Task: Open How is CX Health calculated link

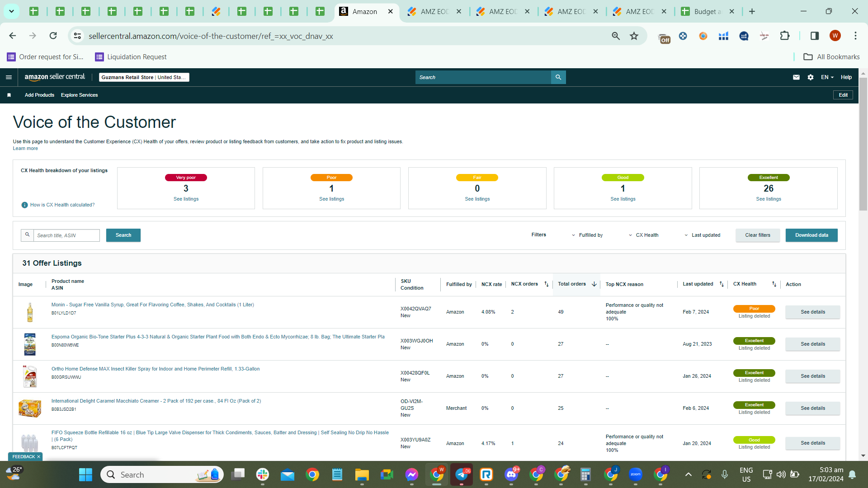Action: point(62,205)
